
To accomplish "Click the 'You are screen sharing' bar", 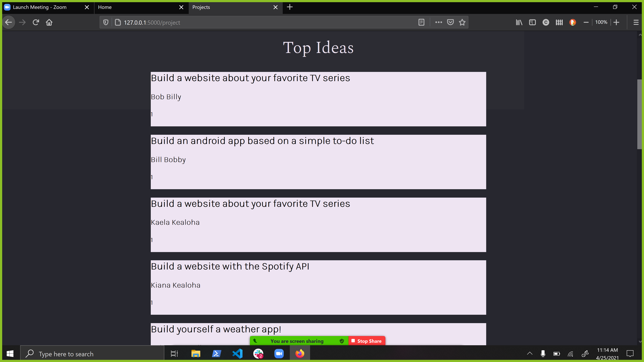I will (x=297, y=341).
